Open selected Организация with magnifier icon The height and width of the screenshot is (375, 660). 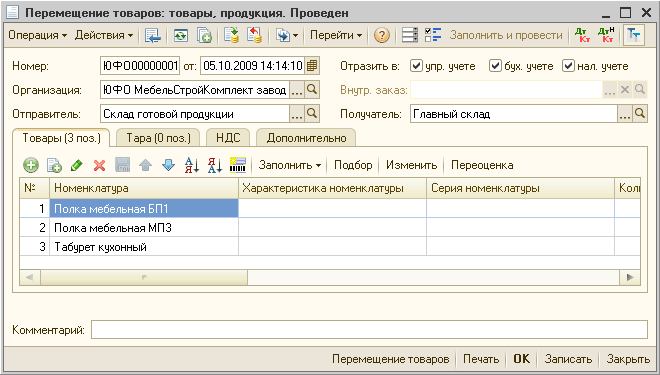pos(312,90)
